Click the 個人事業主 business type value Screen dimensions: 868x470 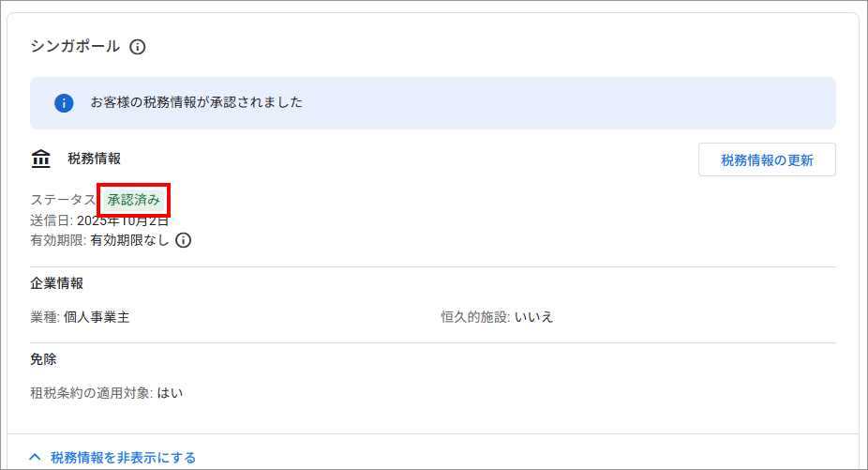(97, 317)
